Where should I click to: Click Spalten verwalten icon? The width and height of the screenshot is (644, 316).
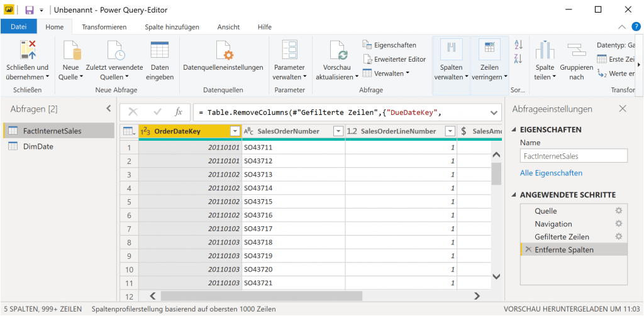pos(451,49)
